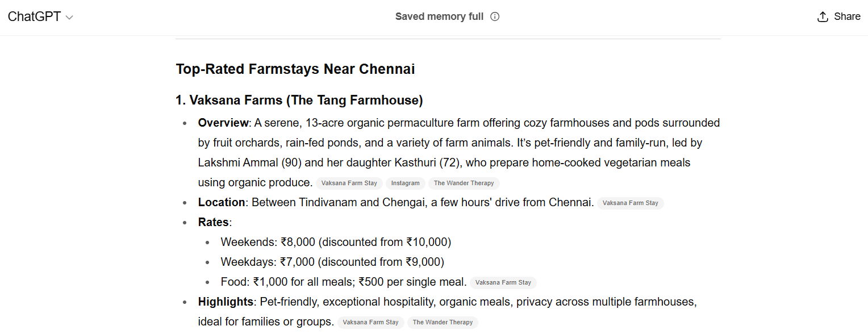The width and height of the screenshot is (868, 334).
Task: Click the bold Overview label
Action: tap(223, 123)
